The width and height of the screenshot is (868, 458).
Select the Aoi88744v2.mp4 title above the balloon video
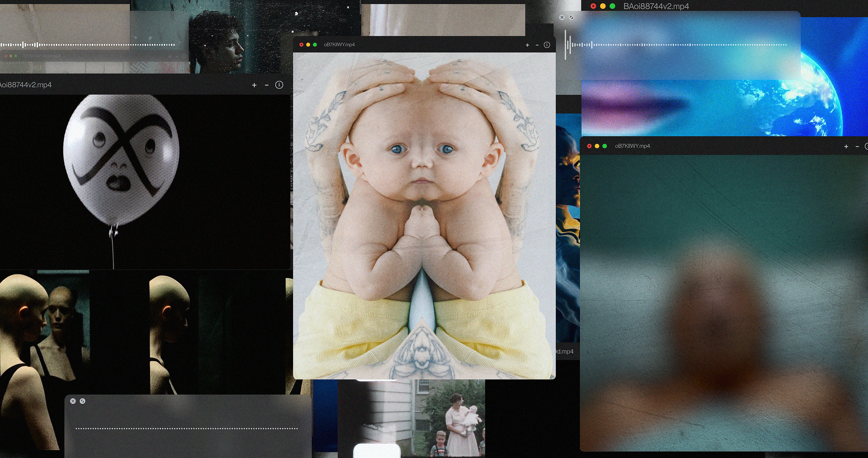point(26,85)
